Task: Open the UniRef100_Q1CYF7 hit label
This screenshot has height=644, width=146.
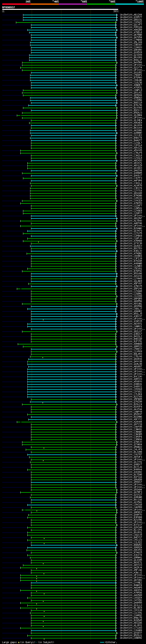Action: pyautogui.click(x=131, y=25)
